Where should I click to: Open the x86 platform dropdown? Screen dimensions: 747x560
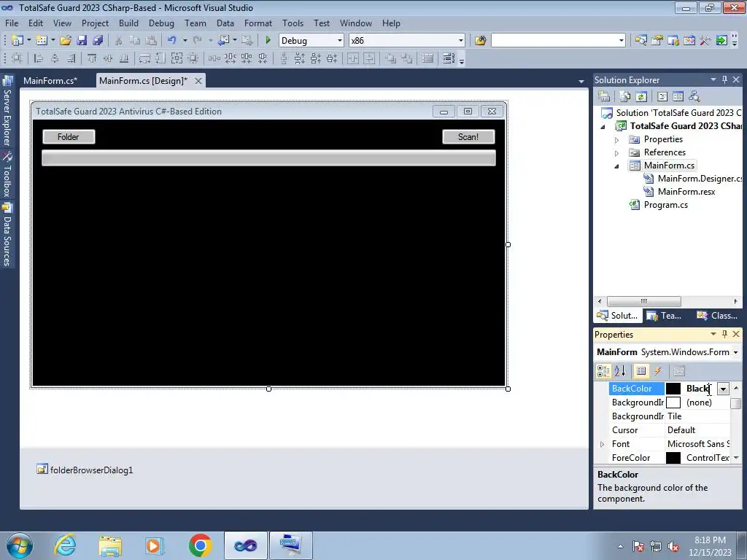point(461,41)
